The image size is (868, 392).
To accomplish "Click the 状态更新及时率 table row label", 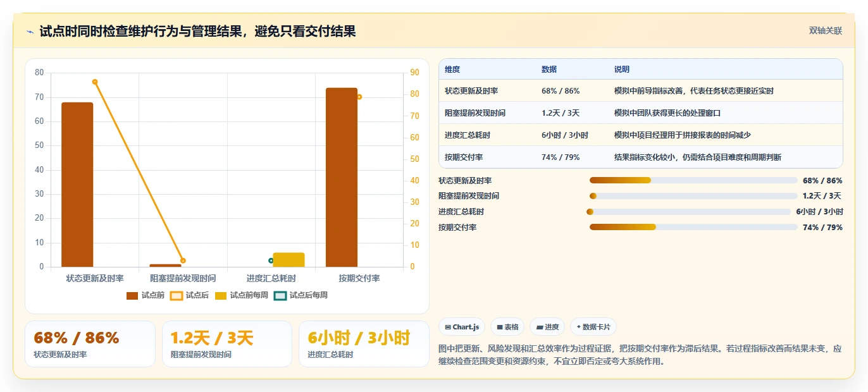I will click(471, 91).
